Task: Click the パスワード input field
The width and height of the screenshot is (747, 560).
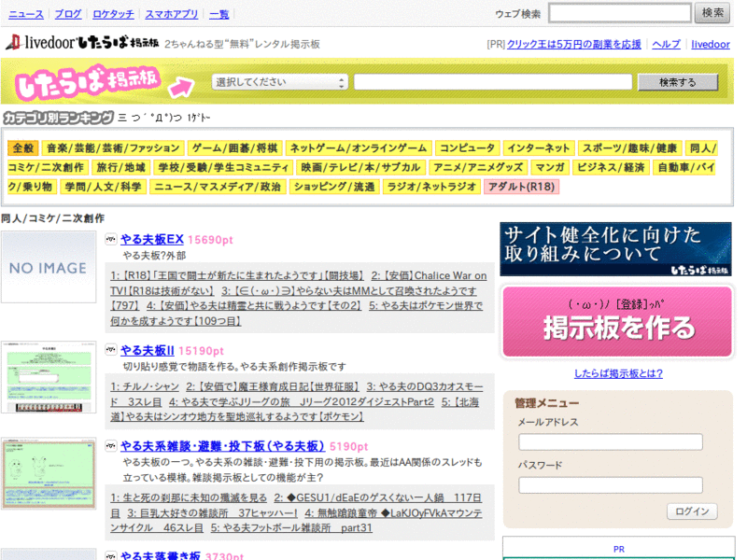Action: [611, 485]
